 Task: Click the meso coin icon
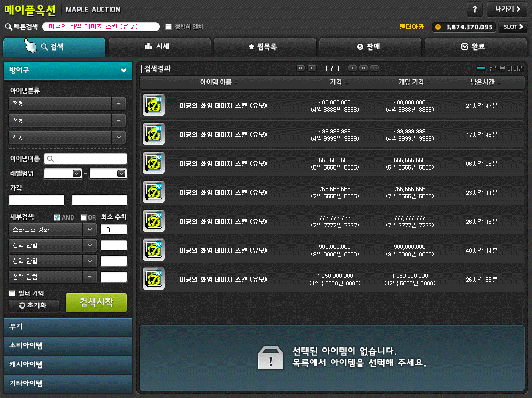(438, 27)
